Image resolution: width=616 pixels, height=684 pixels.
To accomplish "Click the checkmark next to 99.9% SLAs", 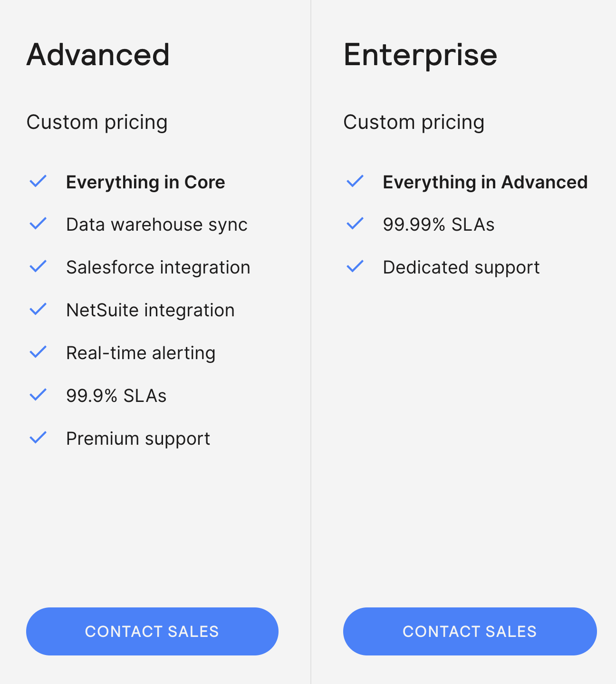I will pyautogui.click(x=38, y=395).
